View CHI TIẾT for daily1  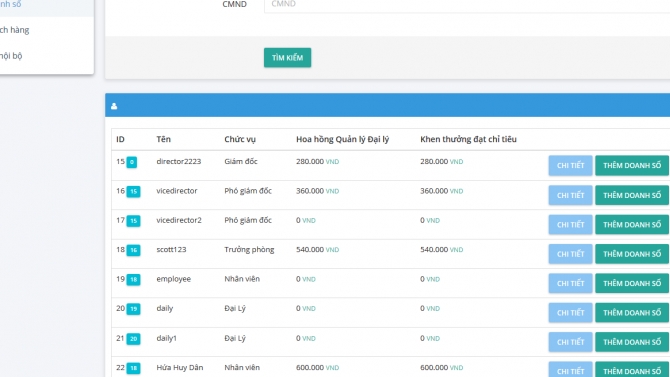(x=570, y=342)
